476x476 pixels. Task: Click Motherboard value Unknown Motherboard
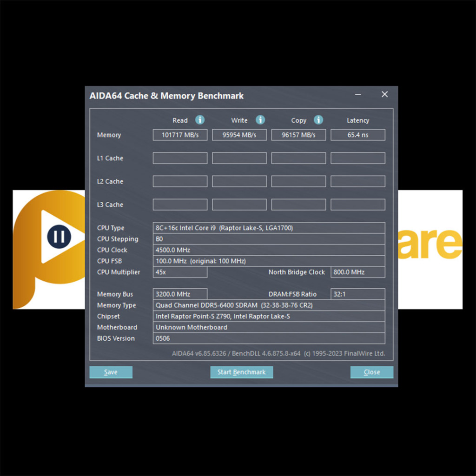tap(269, 327)
